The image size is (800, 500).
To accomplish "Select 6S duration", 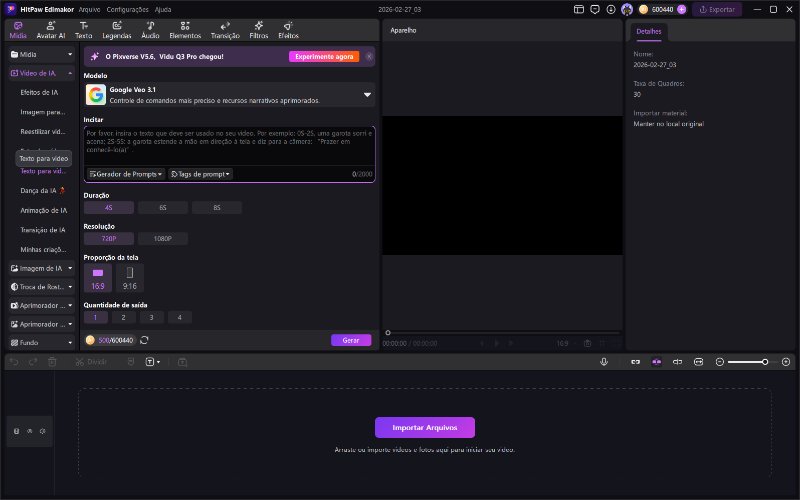I will pos(163,208).
